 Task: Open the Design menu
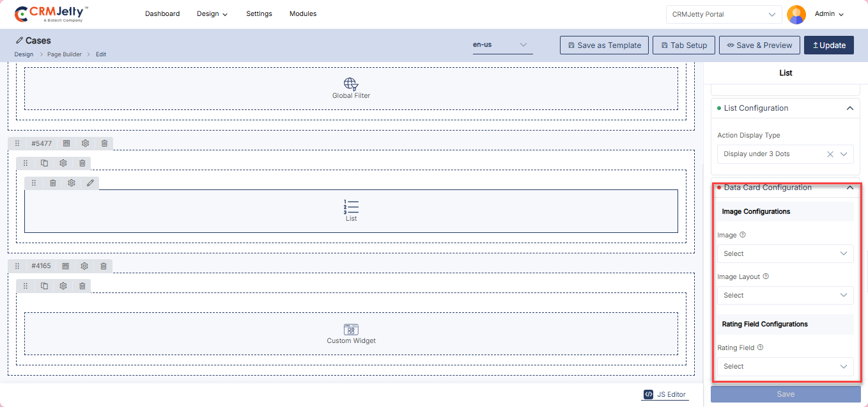tap(212, 13)
